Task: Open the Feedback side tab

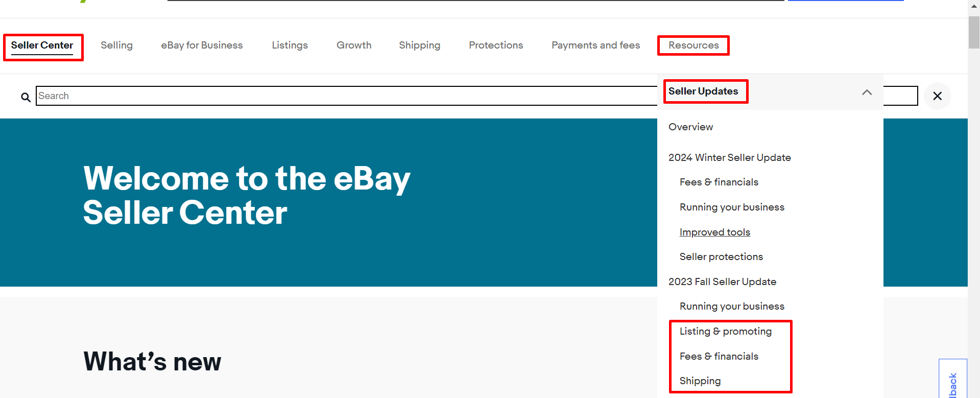Action: pos(953,379)
